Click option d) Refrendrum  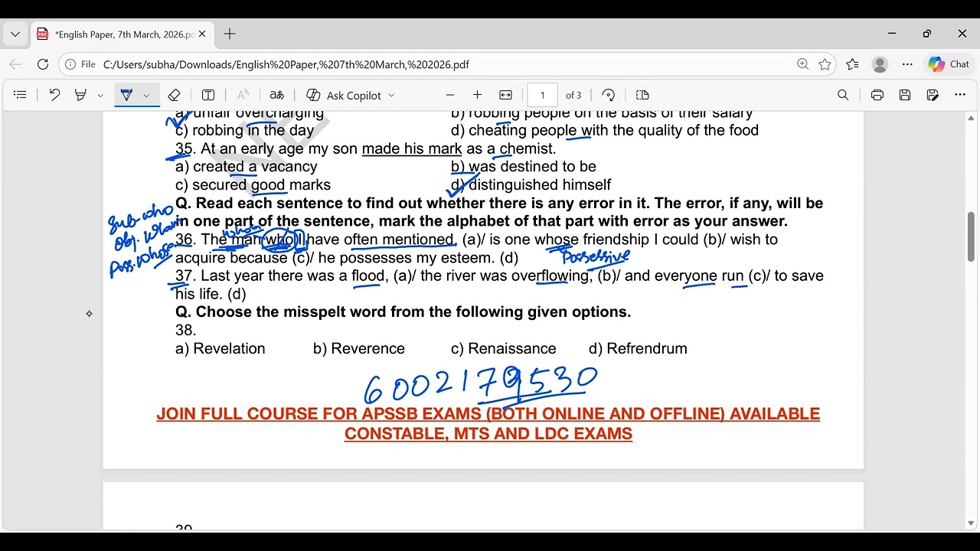pos(638,349)
